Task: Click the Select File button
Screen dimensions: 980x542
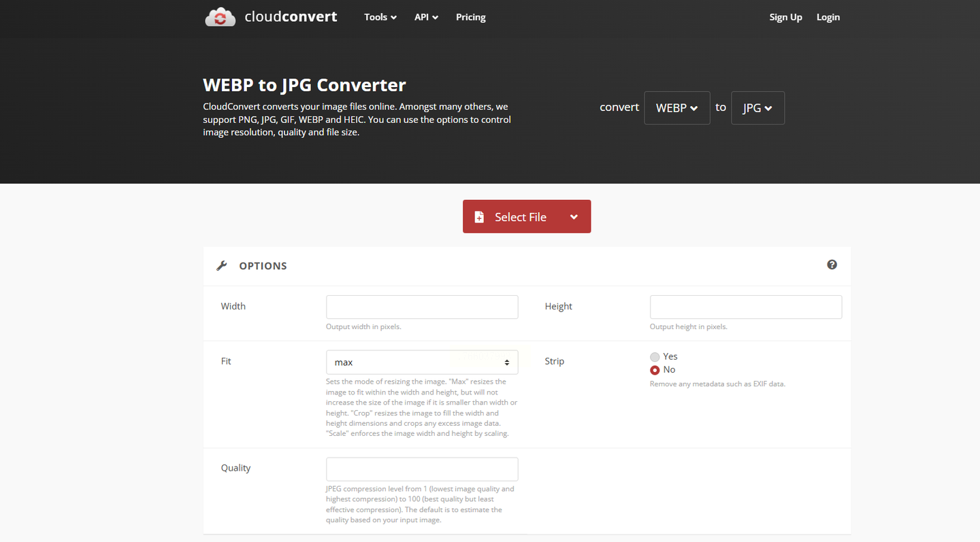Action: (527, 216)
